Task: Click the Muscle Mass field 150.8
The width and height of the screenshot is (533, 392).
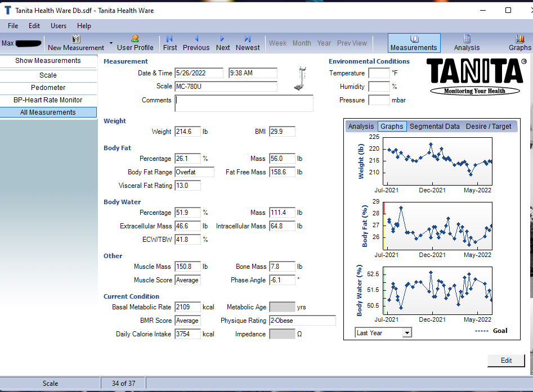Action: [x=187, y=267]
